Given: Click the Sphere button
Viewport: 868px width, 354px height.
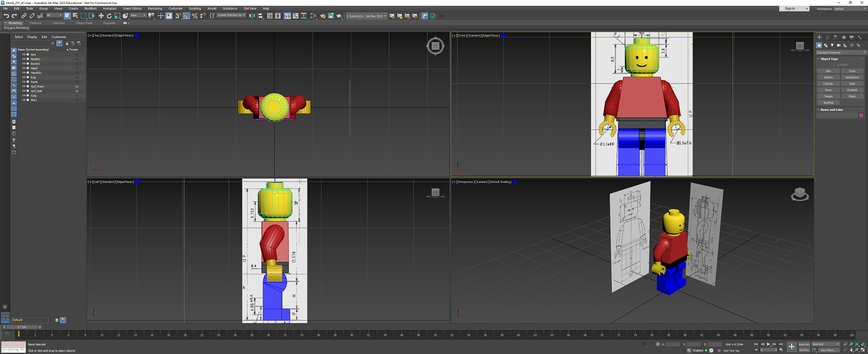Looking at the screenshot, I should pos(828,77).
